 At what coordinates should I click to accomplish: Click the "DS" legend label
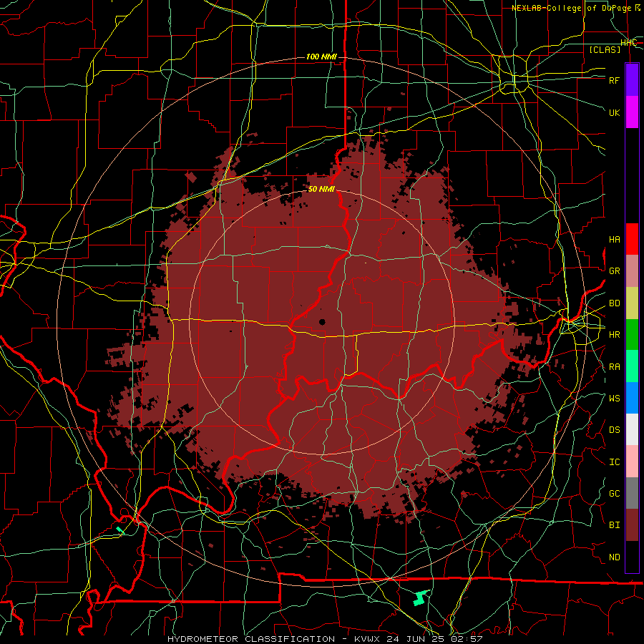click(x=615, y=430)
